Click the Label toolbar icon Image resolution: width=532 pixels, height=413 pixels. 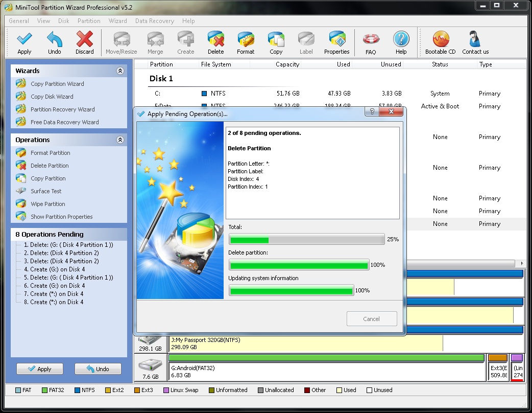(306, 39)
